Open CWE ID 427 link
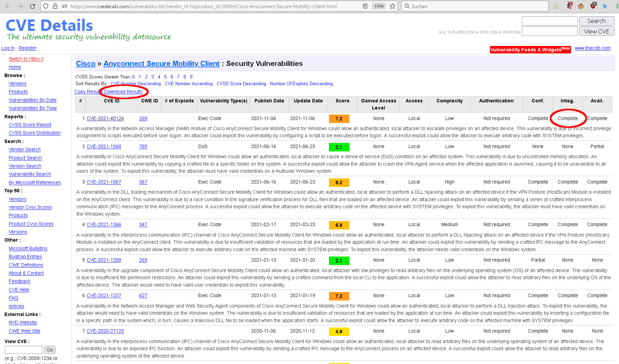619x364 pixels. [x=143, y=295]
